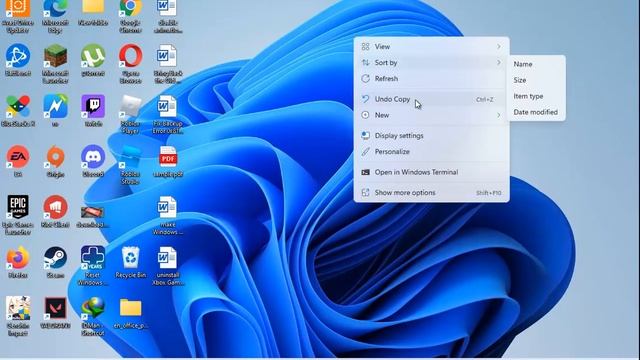
Task: Select the Firefox desktop shortcut
Action: click(18, 262)
